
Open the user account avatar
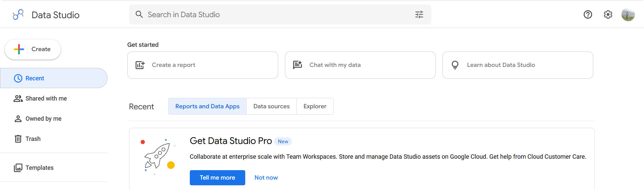(x=628, y=14)
